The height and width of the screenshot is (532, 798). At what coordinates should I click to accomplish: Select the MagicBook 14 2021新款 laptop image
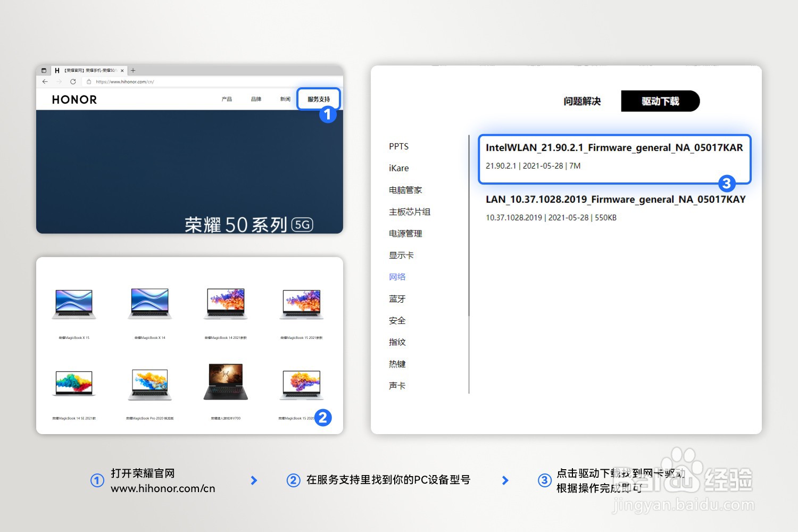tap(226, 304)
